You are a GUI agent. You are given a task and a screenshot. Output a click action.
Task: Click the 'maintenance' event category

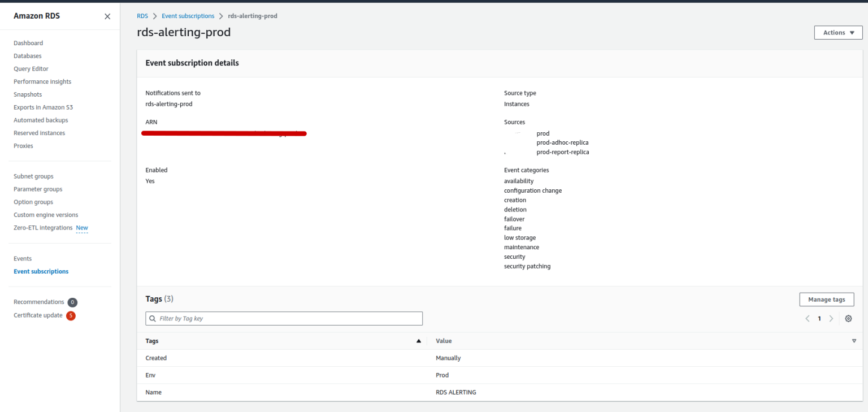pyautogui.click(x=522, y=247)
